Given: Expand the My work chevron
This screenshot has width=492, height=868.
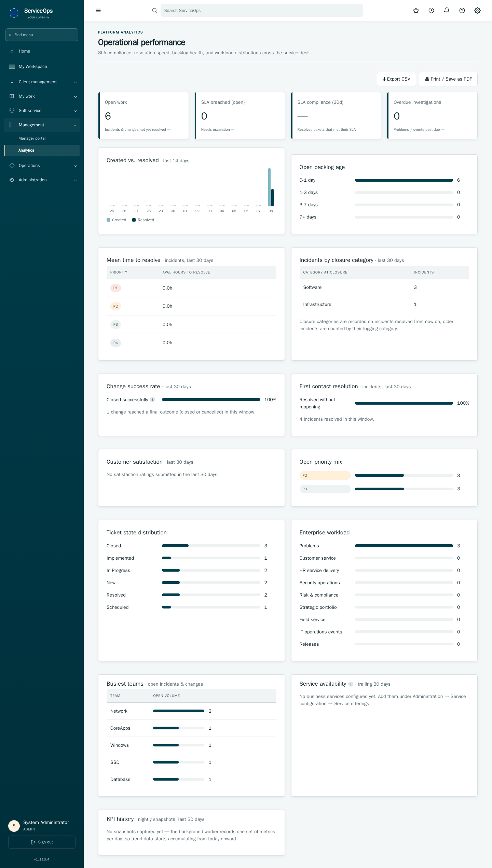Looking at the screenshot, I should [76, 97].
